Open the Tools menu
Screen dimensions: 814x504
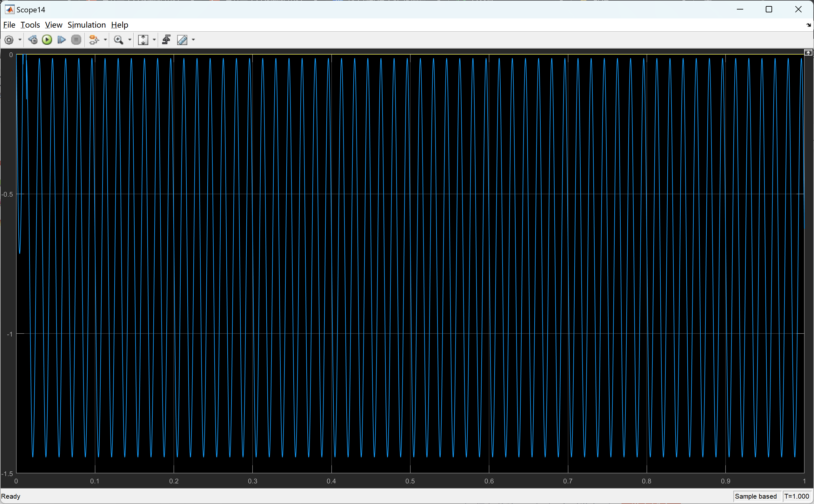coord(30,25)
